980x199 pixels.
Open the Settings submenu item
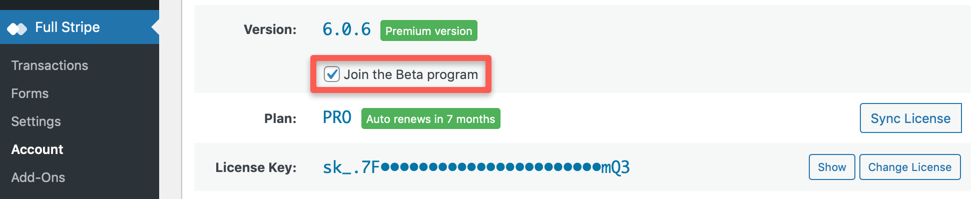(x=36, y=121)
